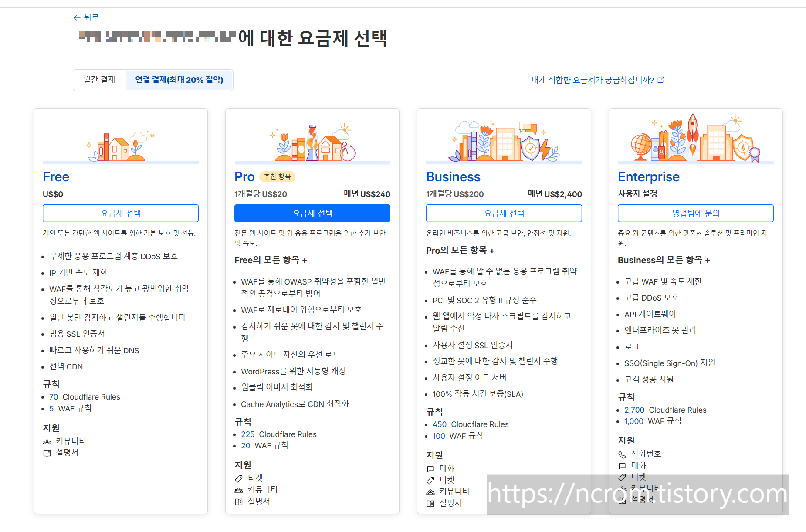
Task: Click WordPress를 위한 지능형 캐싱 feature
Action: coord(293,371)
